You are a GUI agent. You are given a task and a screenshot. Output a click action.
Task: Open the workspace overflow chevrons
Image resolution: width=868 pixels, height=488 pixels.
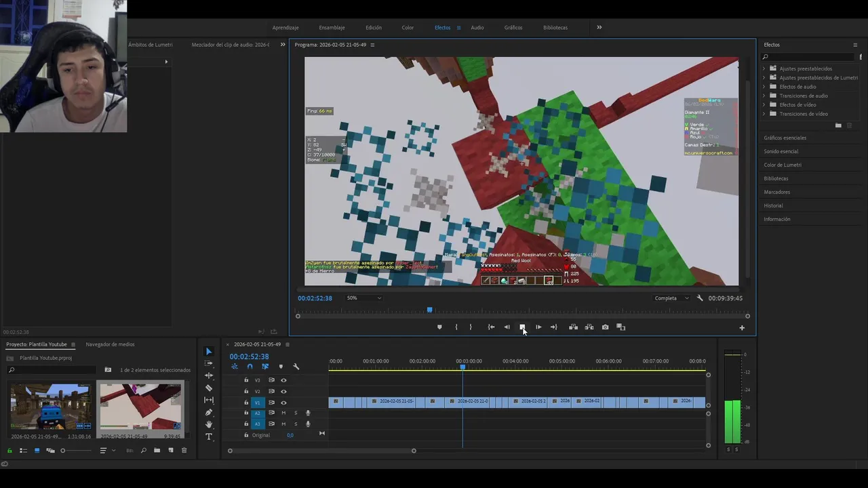click(599, 28)
